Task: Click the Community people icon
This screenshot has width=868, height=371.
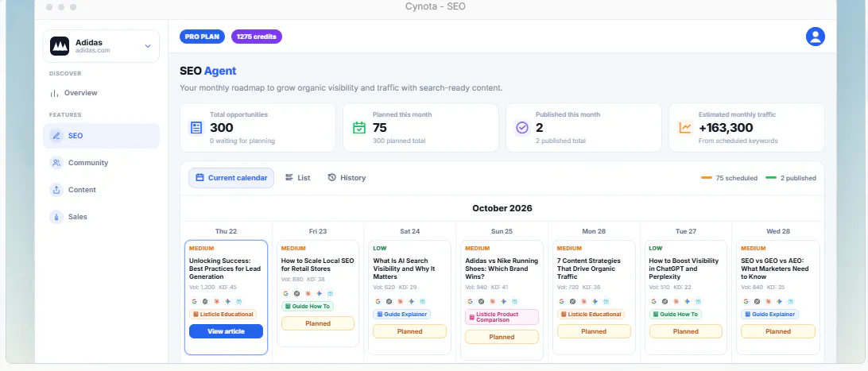Action: point(56,163)
